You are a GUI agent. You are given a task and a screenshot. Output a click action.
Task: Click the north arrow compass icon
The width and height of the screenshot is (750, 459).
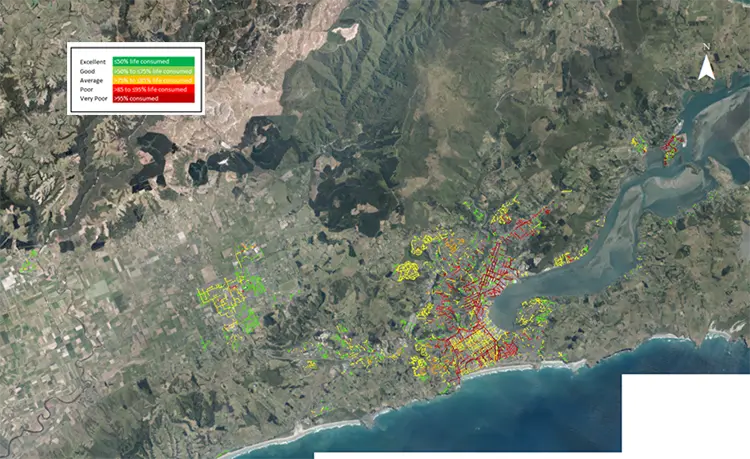point(705,68)
